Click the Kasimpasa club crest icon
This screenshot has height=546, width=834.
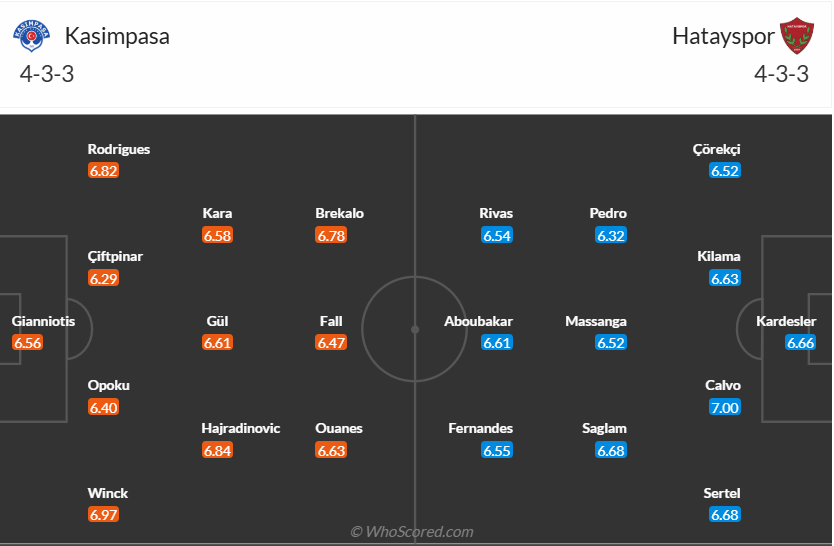pos(31,36)
